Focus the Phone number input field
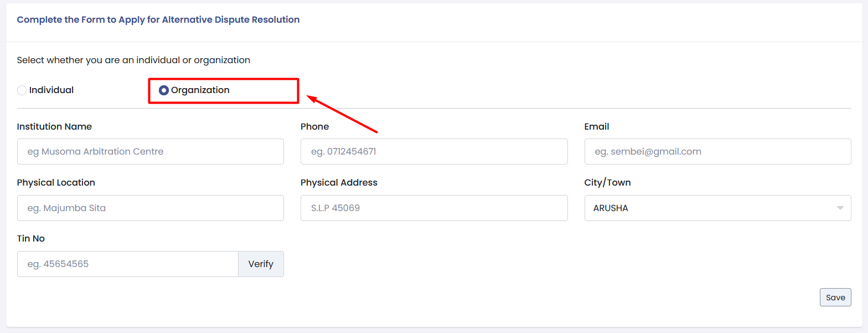The width and height of the screenshot is (868, 333). [x=433, y=151]
